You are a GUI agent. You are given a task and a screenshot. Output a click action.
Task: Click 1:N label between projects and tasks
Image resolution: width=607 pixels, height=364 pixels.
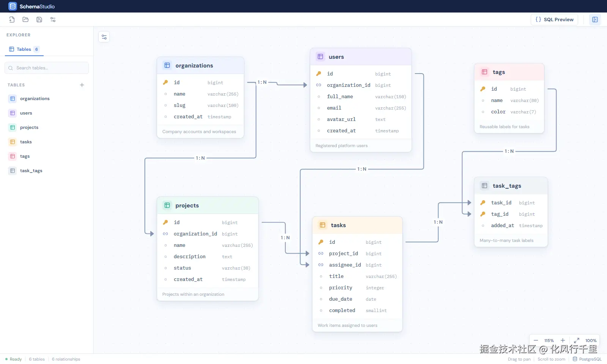point(285,238)
